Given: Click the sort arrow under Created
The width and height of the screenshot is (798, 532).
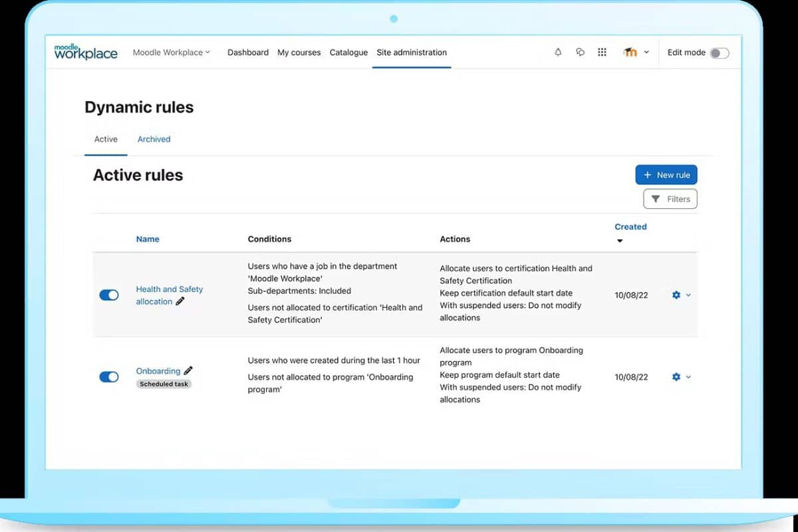Looking at the screenshot, I should coord(620,241).
